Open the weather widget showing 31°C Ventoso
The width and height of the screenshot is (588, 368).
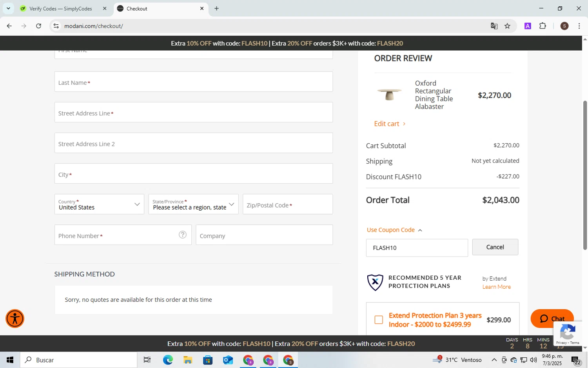(x=457, y=360)
